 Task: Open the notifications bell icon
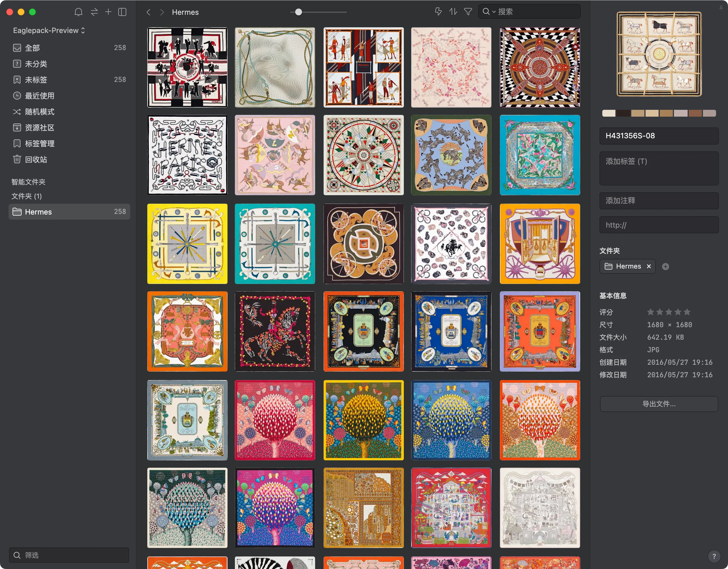(x=78, y=12)
